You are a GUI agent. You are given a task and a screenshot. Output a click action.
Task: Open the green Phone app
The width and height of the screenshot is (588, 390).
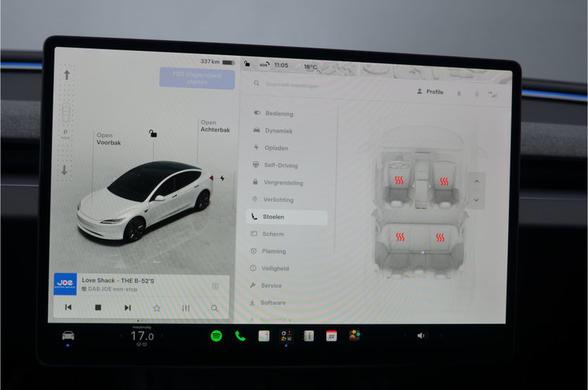(240, 336)
